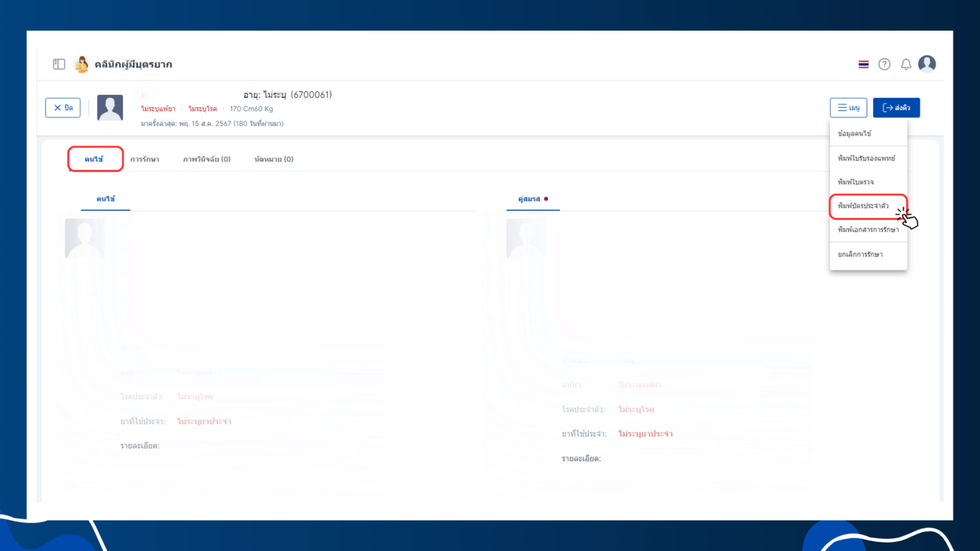Click the 170 Cm60 Kg text

point(251,109)
